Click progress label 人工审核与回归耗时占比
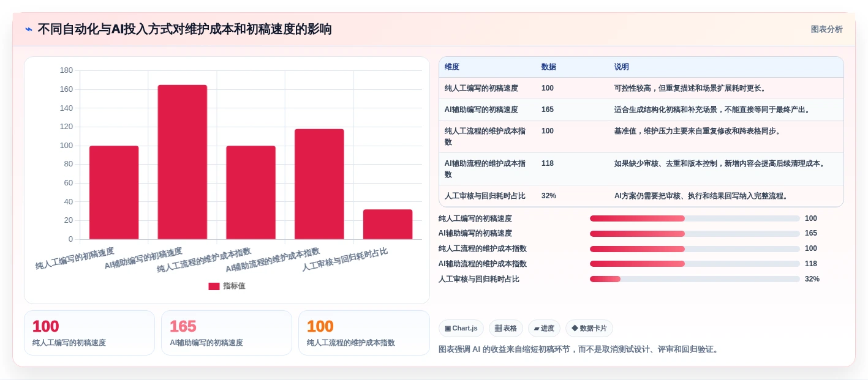Screen dimensions: 868x380 [x=479, y=279]
